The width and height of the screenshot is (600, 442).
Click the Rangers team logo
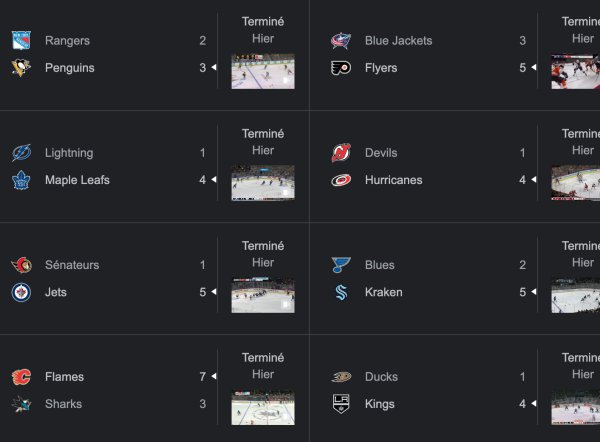pyautogui.click(x=21, y=41)
